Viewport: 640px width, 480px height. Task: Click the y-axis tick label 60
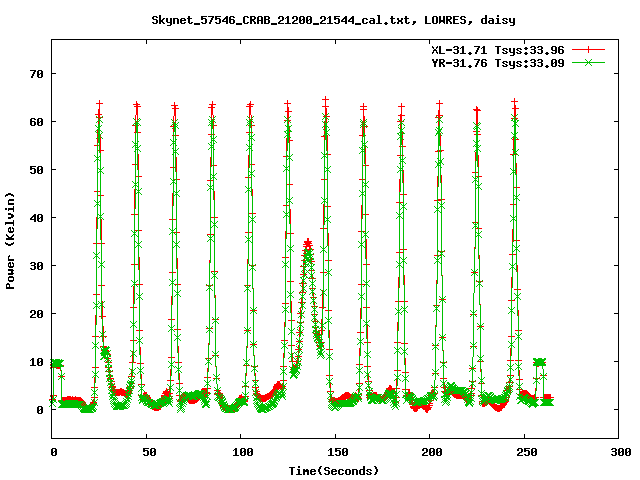36,122
